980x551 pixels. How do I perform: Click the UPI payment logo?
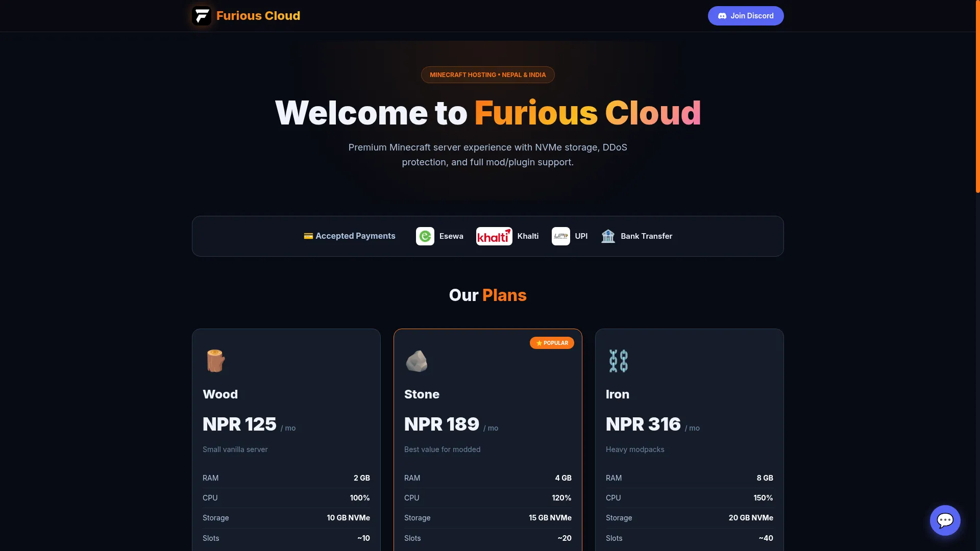(561, 236)
